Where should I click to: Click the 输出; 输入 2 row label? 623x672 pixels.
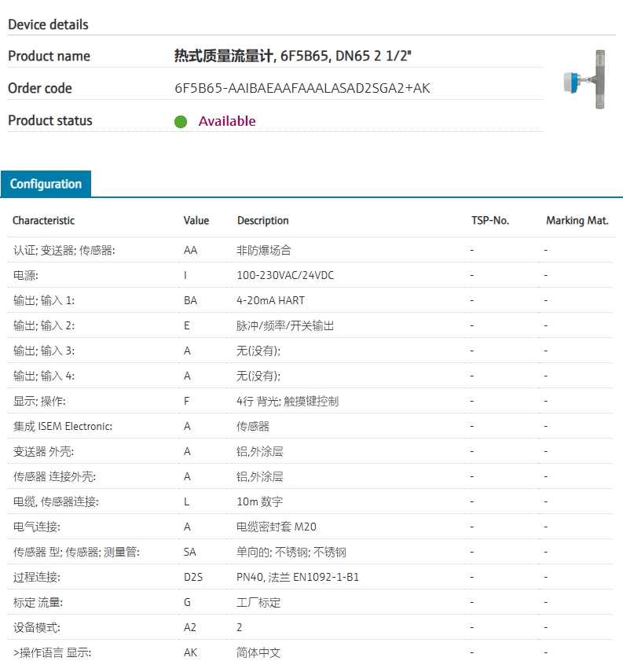[44, 326]
